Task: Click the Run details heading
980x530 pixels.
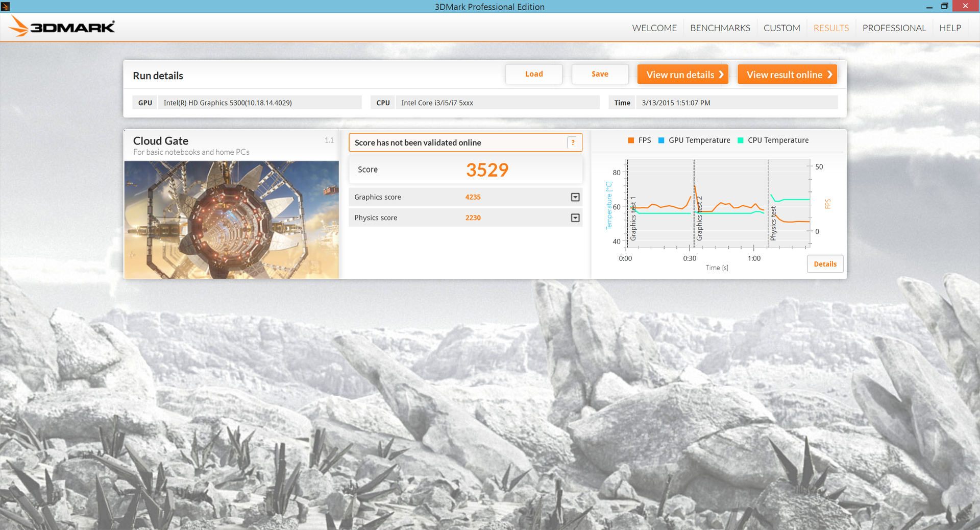Action: click(x=158, y=76)
